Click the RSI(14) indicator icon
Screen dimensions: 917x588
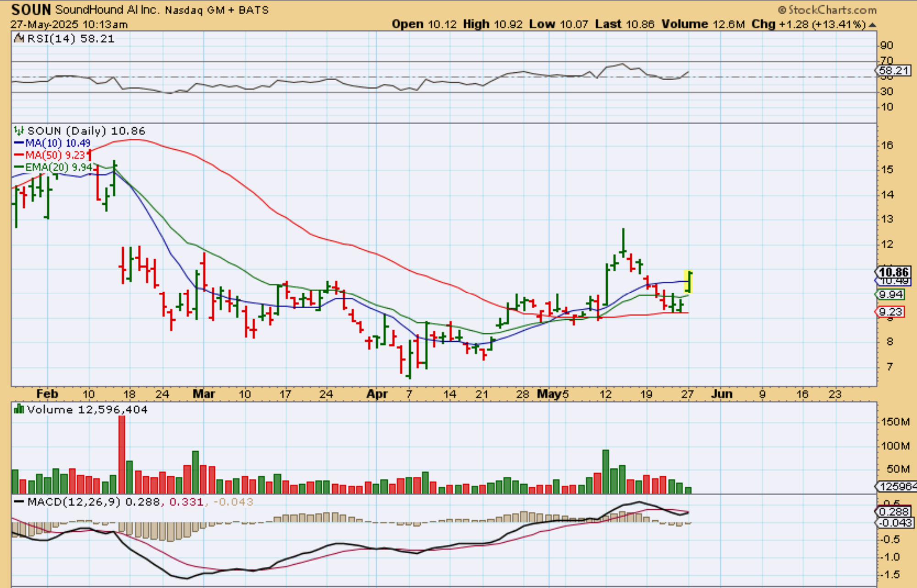19,38
